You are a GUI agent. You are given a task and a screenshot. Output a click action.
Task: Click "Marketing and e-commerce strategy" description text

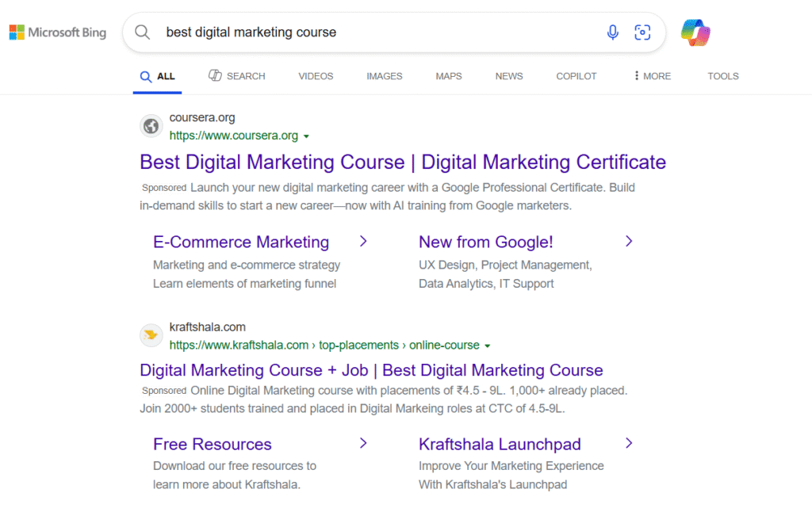pyautogui.click(x=247, y=265)
